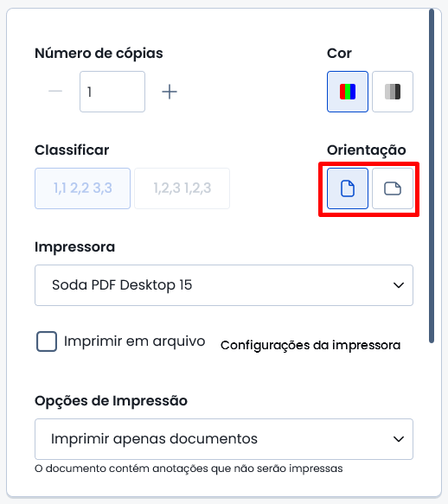Open the Impressora printer dropdown
The image size is (448, 504).
[x=224, y=285]
